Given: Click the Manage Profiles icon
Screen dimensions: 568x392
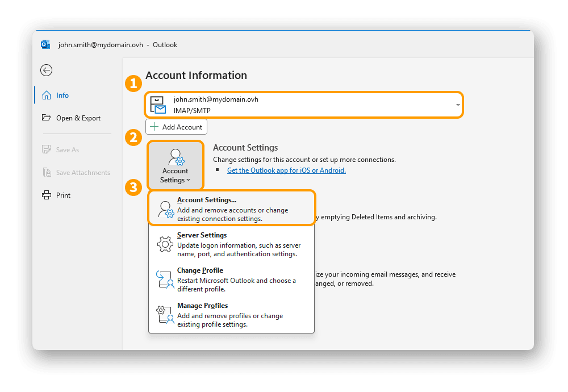Looking at the screenshot, I should click(165, 315).
